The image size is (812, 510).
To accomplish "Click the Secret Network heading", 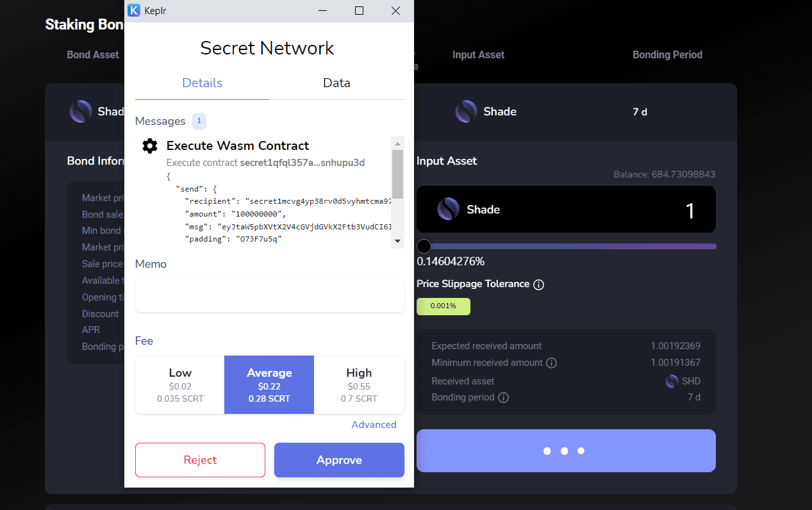I will (x=267, y=48).
